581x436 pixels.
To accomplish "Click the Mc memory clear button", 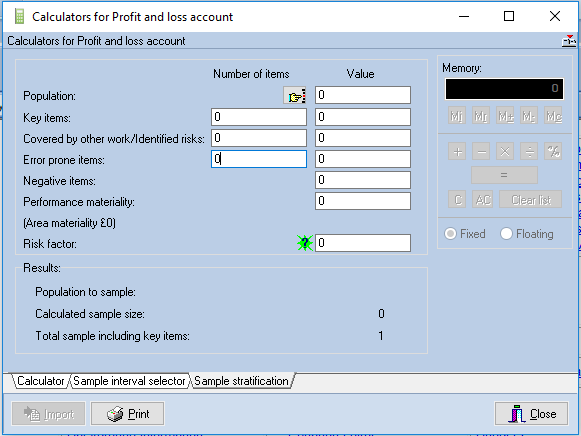I will [x=553, y=116].
